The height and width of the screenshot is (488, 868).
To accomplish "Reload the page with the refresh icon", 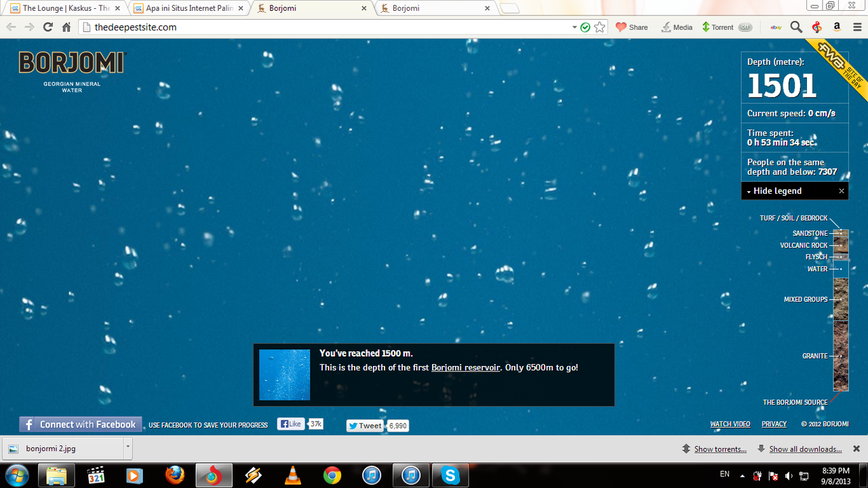I will click(x=47, y=27).
